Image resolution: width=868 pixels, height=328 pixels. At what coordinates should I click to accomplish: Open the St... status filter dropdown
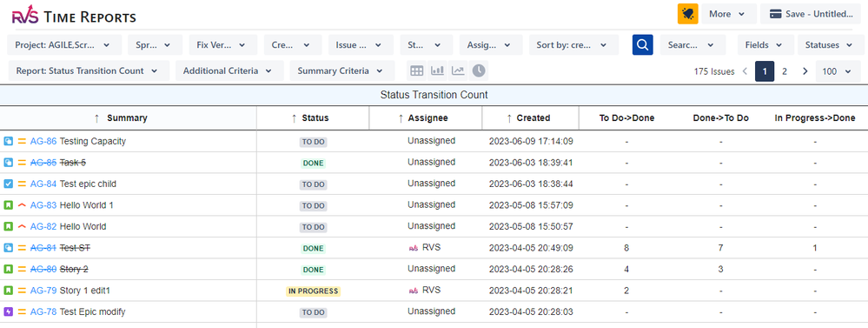[x=427, y=45]
